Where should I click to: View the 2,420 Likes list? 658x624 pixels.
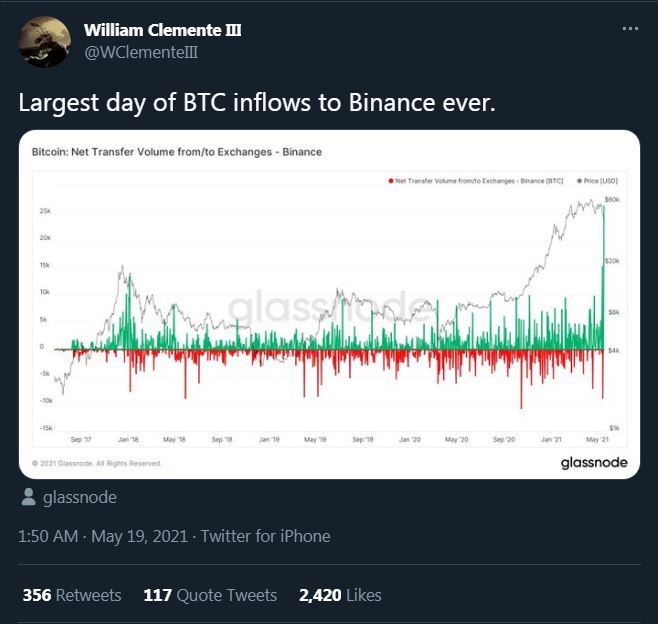click(x=340, y=595)
